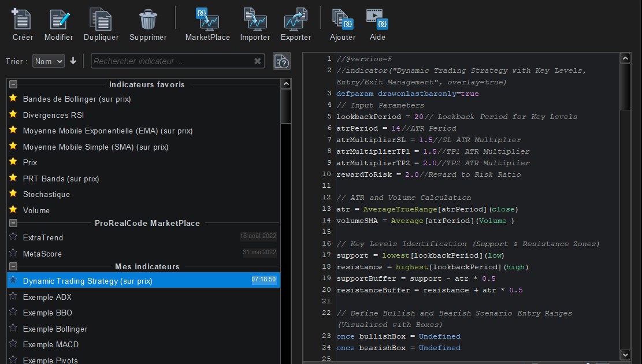Click the Exporter icon
The width and height of the screenshot is (642, 364).
(295, 20)
